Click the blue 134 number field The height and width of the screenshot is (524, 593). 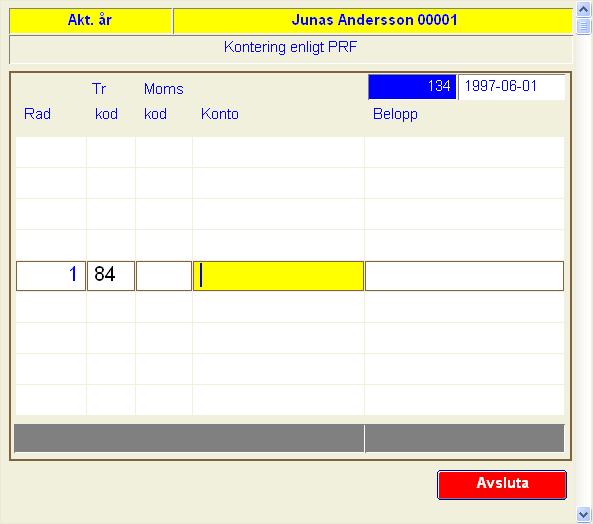(412, 87)
